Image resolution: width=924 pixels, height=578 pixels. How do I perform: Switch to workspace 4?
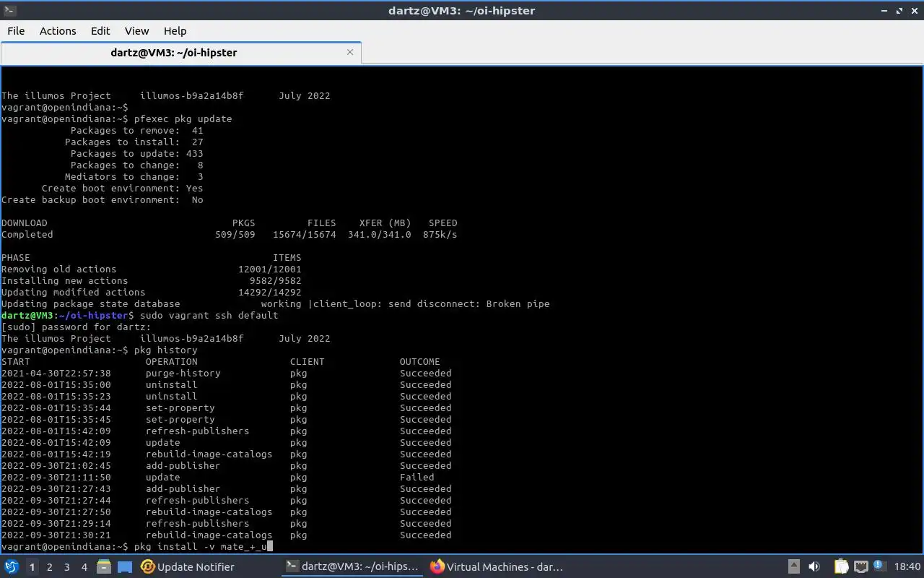coord(84,567)
